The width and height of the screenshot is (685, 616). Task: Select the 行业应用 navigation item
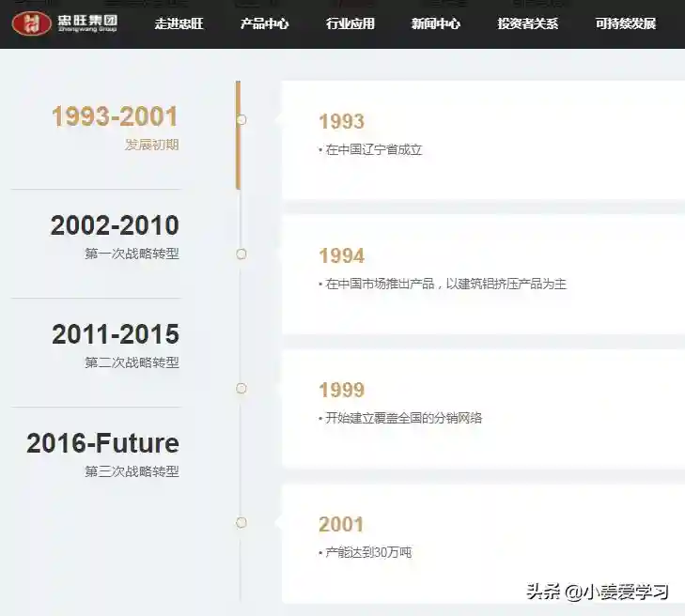tap(350, 23)
